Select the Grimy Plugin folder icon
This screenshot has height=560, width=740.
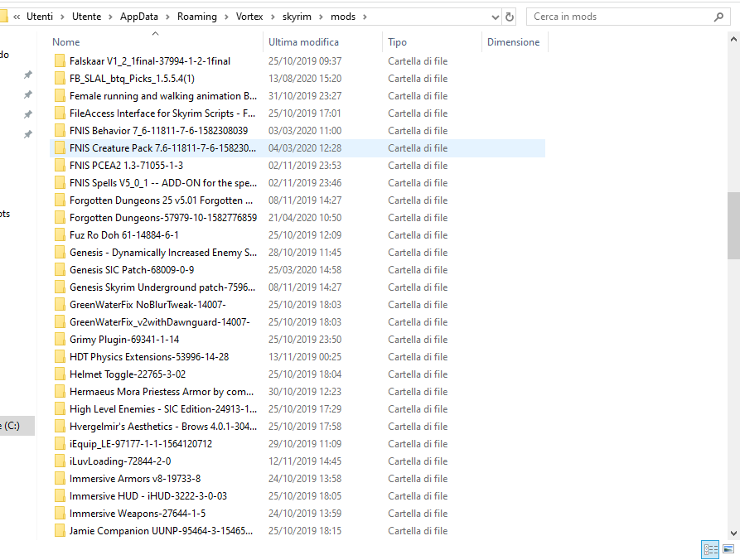coord(60,340)
